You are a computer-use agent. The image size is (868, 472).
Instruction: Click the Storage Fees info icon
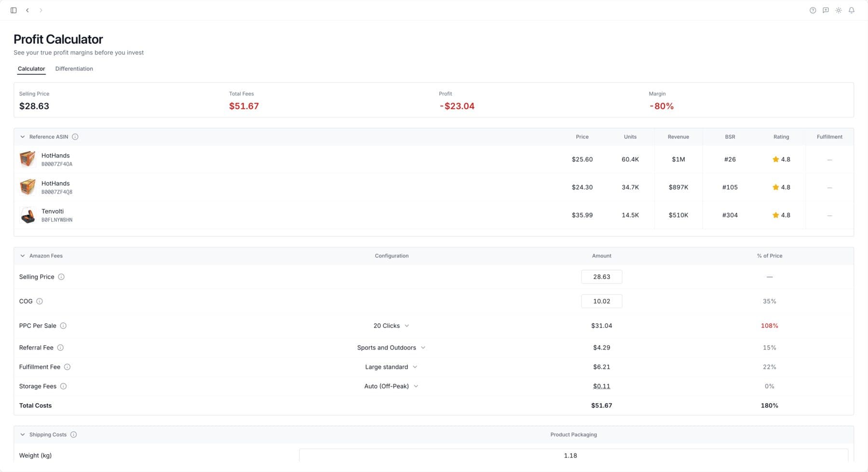[63, 386]
